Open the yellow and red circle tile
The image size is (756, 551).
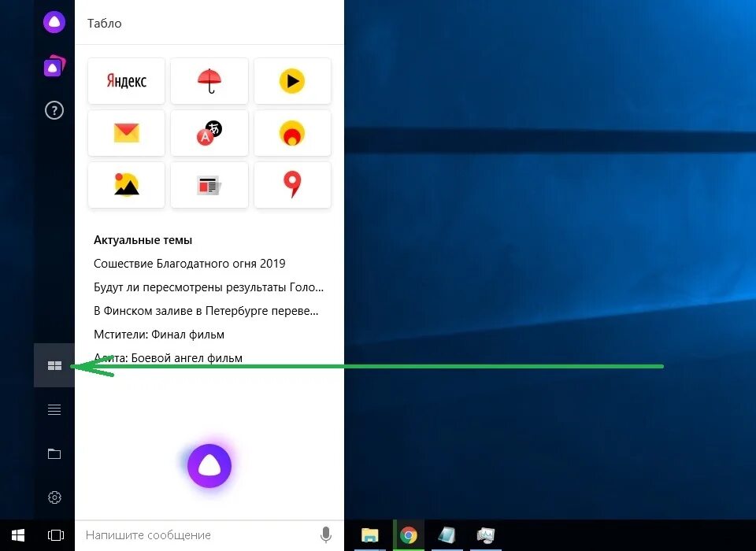pos(292,132)
